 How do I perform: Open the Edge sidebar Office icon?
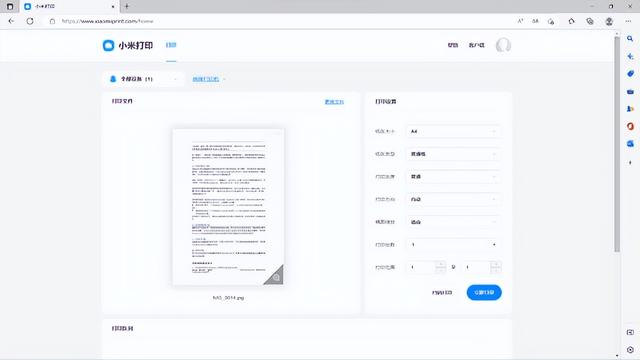click(630, 127)
